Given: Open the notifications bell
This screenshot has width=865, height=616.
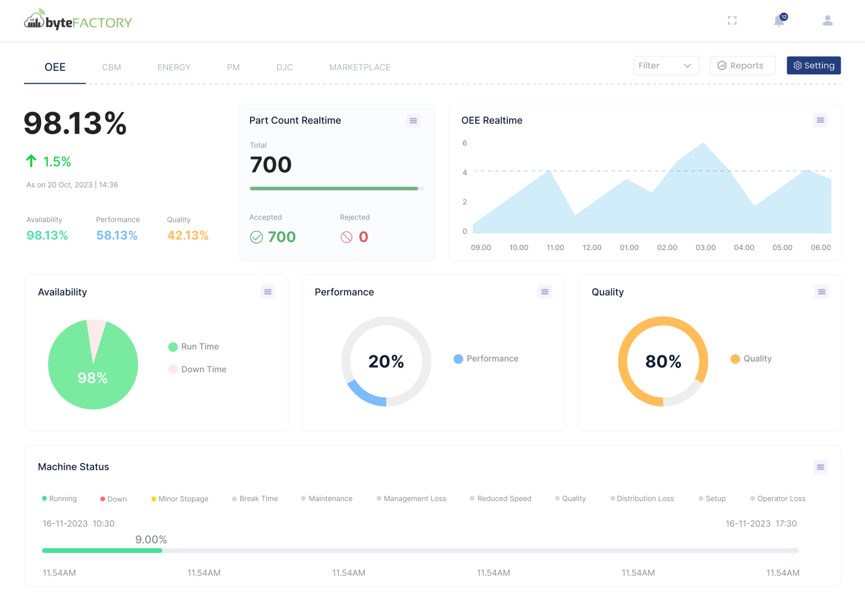Looking at the screenshot, I should 779,21.
